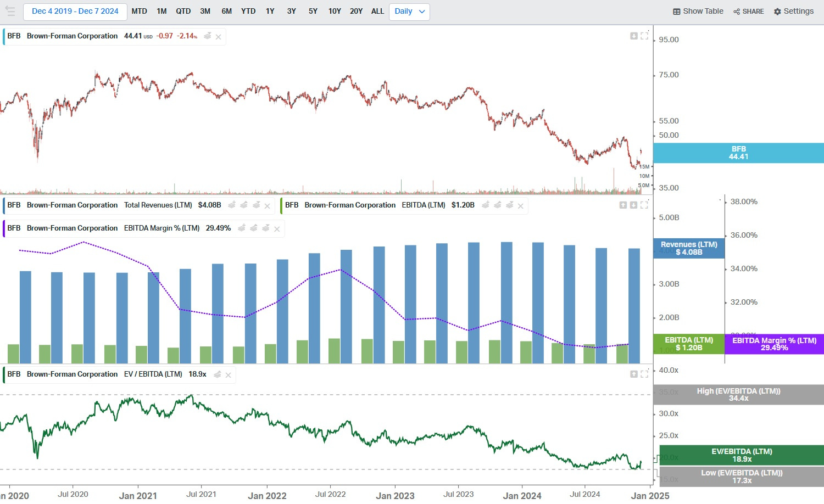Maximize the fundamentals pane
The height and width of the screenshot is (504, 824).
click(x=644, y=205)
